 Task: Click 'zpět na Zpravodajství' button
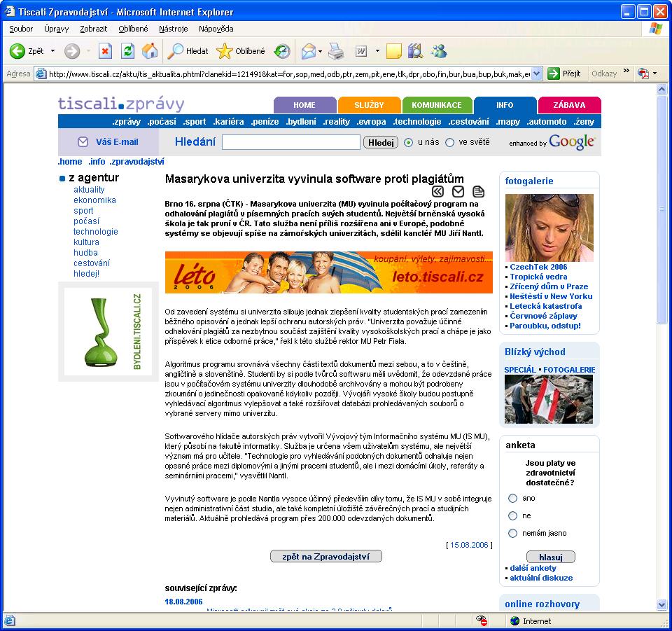click(325, 556)
